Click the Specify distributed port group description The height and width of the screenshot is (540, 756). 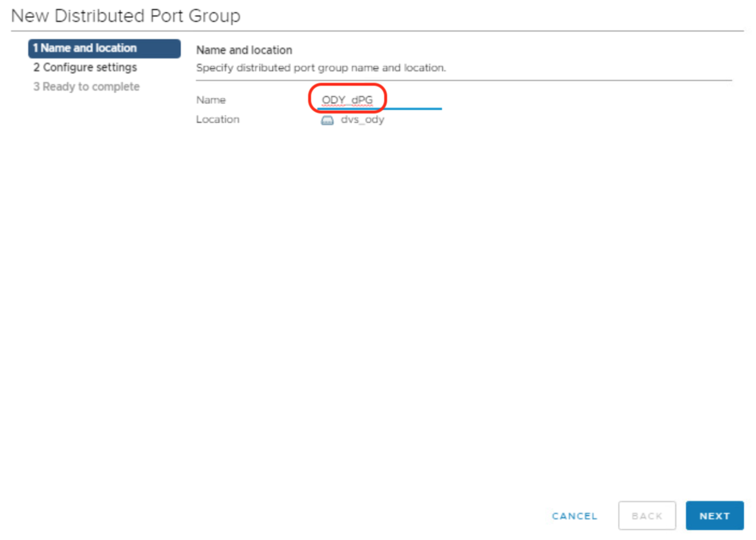[x=321, y=68]
